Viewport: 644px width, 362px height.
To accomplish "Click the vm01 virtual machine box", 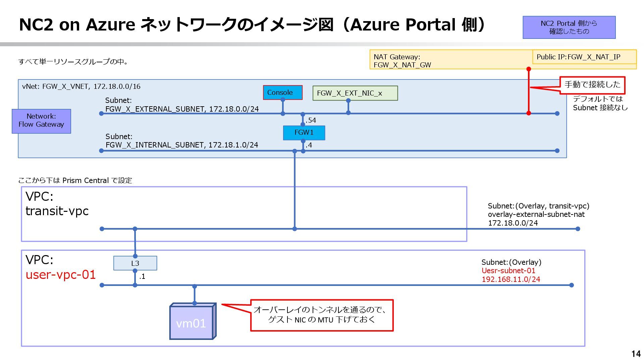I will (193, 321).
